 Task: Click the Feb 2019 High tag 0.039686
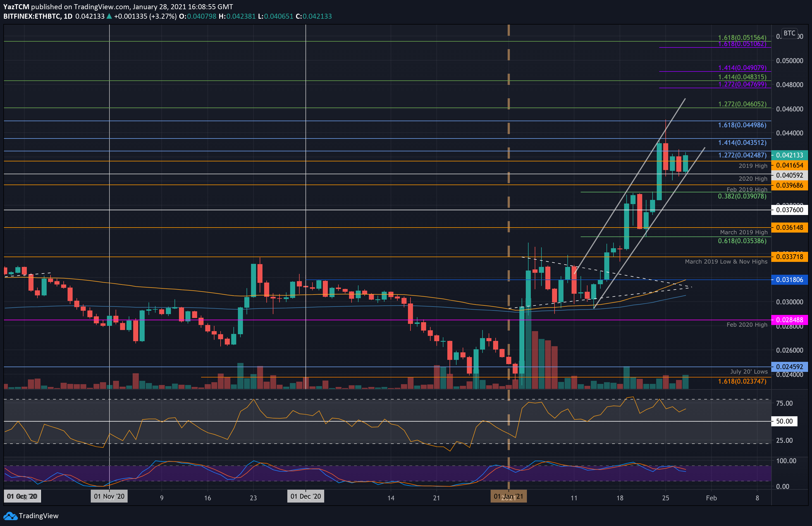click(789, 185)
